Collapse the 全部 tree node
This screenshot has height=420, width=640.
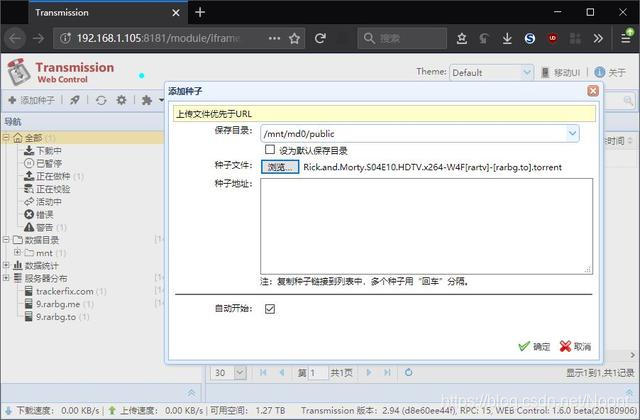point(6,138)
